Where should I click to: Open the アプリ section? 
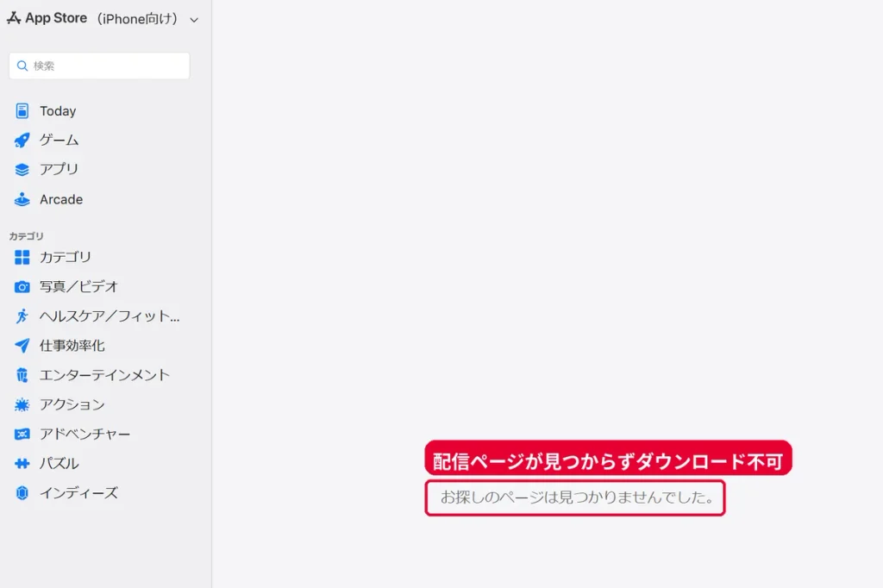[x=59, y=169]
